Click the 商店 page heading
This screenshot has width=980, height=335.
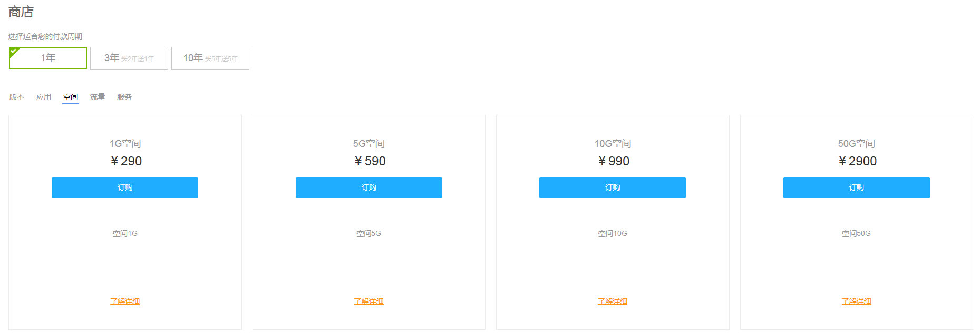21,12
